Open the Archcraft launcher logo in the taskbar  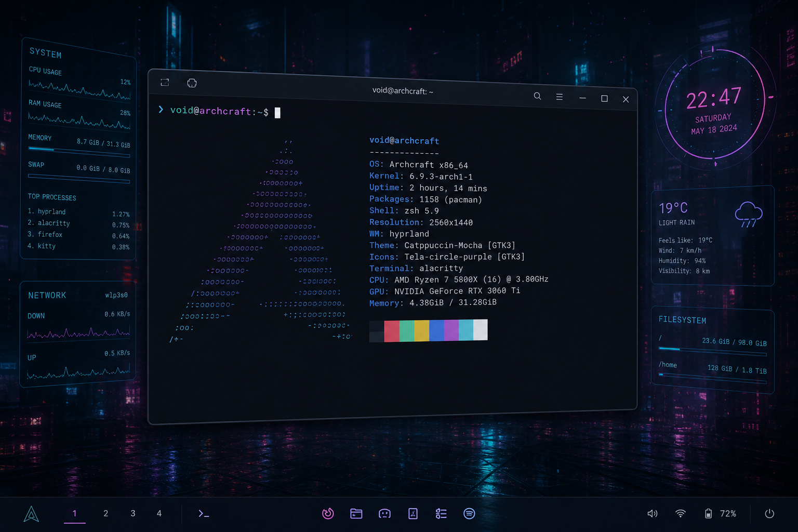click(31, 514)
